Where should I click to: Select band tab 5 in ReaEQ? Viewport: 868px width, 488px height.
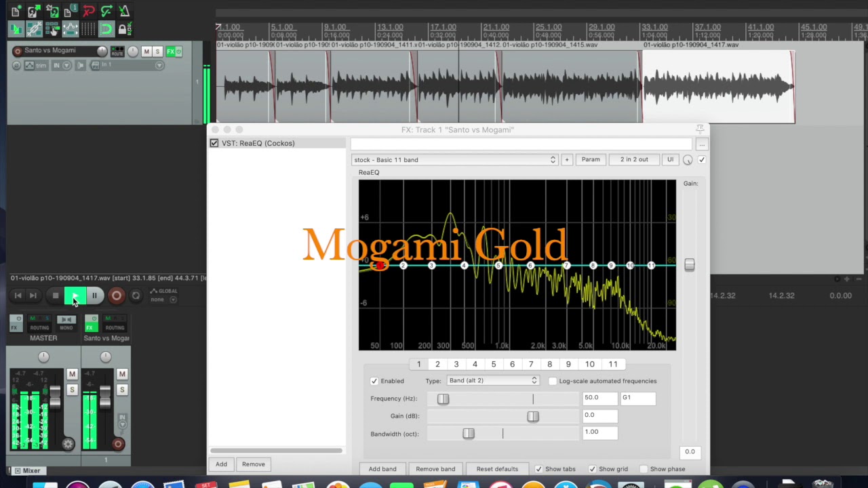click(494, 364)
